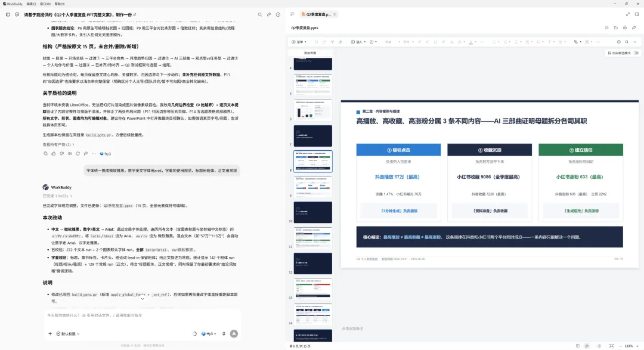Print the presentation with printer icon
Screen dimensions: 644x350
(x=618, y=42)
